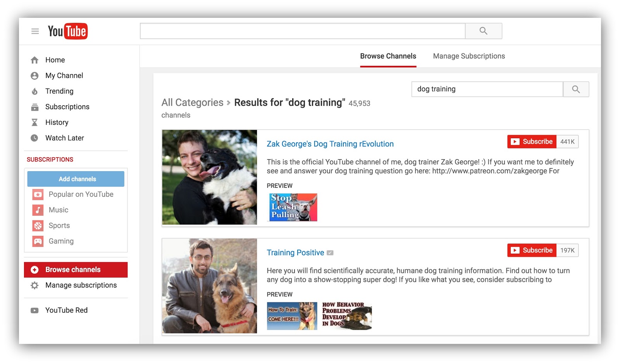Image resolution: width=620 pixels, height=364 pixels.
Task: Go to My Channel
Action: 64,76
